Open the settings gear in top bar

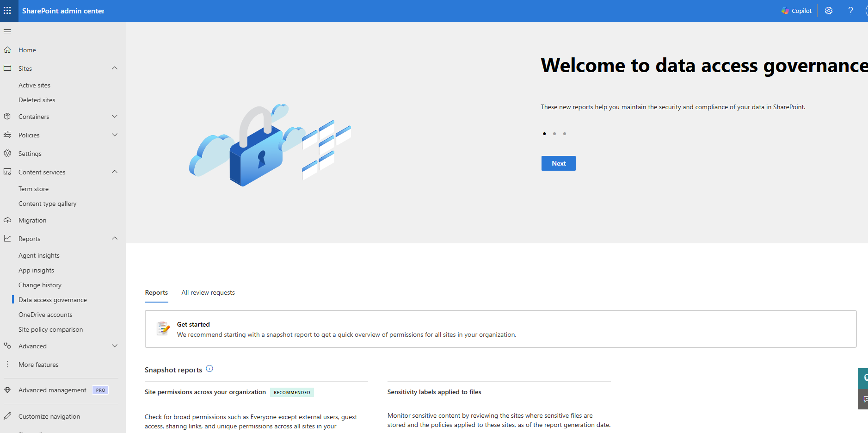coord(829,10)
